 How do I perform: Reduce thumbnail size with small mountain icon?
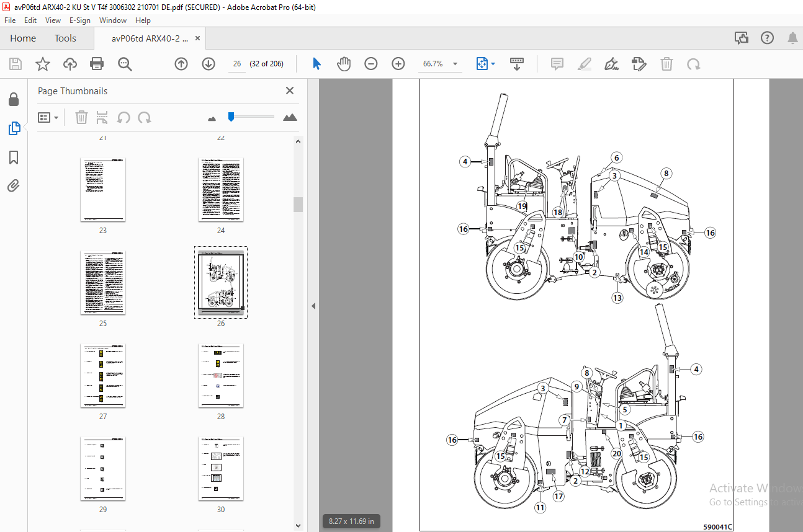212,118
